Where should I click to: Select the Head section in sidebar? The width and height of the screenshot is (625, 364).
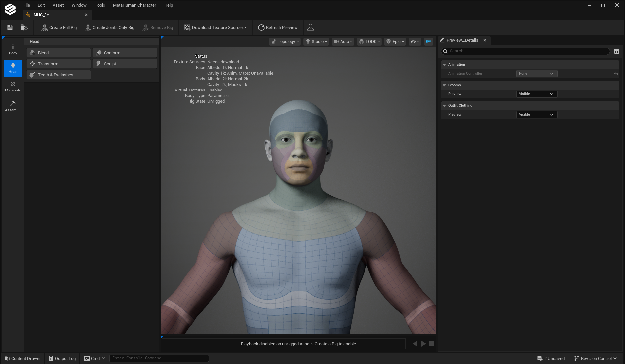(x=13, y=68)
